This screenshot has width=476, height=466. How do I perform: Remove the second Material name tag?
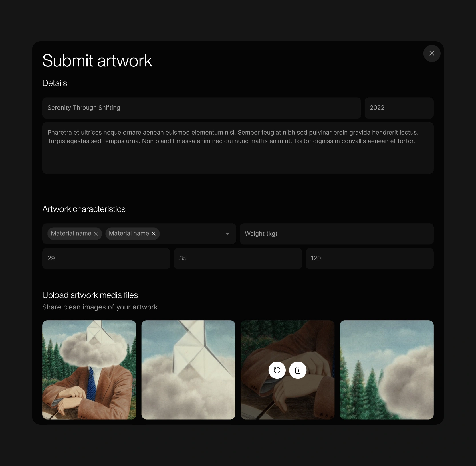[154, 234]
